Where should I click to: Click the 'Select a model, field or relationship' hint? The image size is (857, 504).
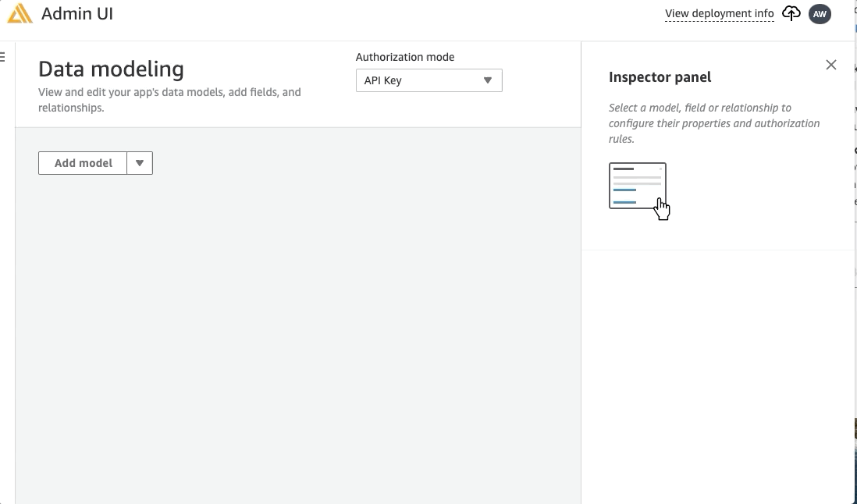[x=714, y=123]
